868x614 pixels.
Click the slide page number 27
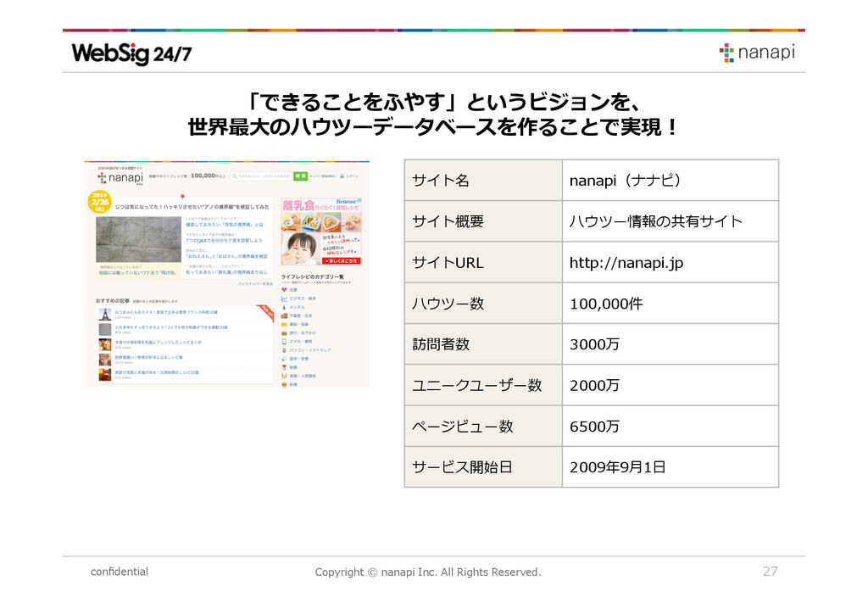tap(770, 572)
